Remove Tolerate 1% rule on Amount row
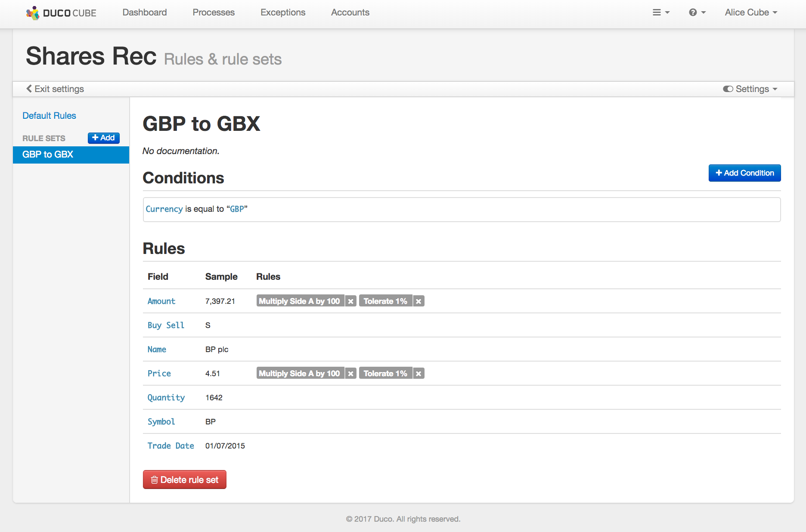This screenshot has width=806, height=532. pos(418,301)
